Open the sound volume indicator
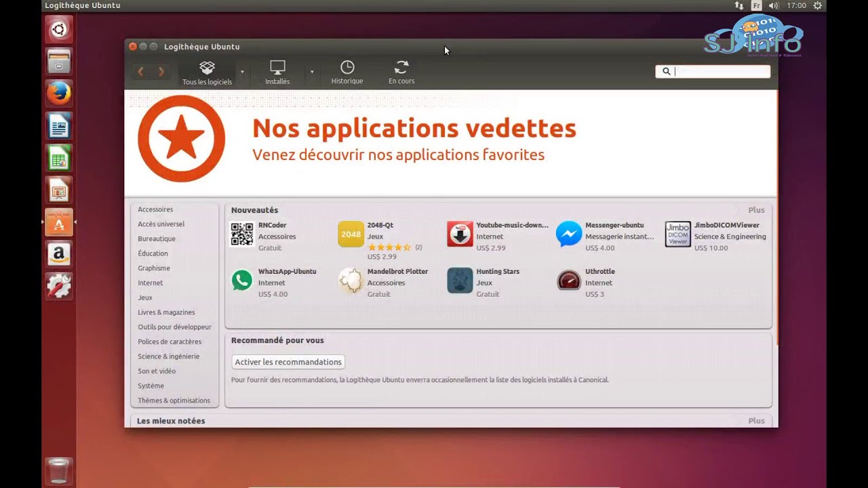Viewport: 868px width, 488px height. pos(774,5)
